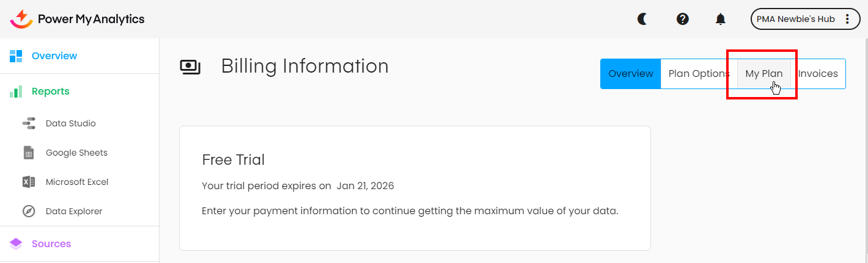Image resolution: width=868 pixels, height=263 pixels.
Task: Open Overview in the sidebar
Action: pos(54,56)
